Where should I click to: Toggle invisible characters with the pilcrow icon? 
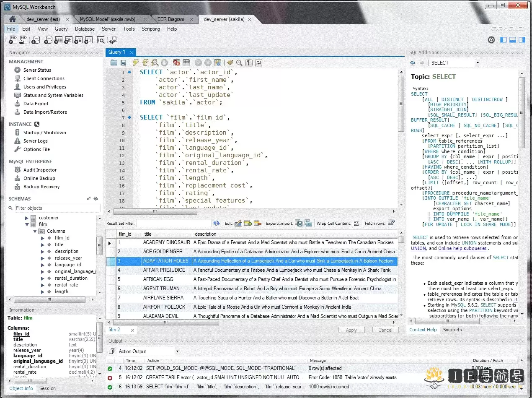[249, 62]
